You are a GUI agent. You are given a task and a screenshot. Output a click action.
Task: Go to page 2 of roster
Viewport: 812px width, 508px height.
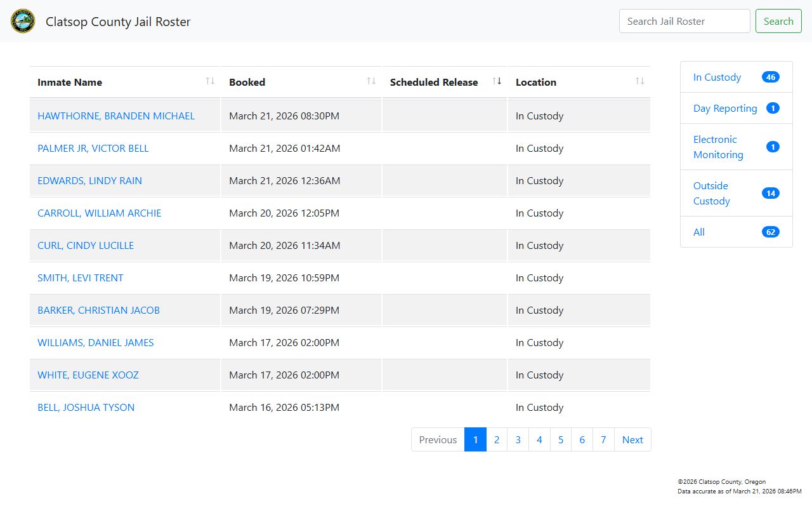pos(497,439)
